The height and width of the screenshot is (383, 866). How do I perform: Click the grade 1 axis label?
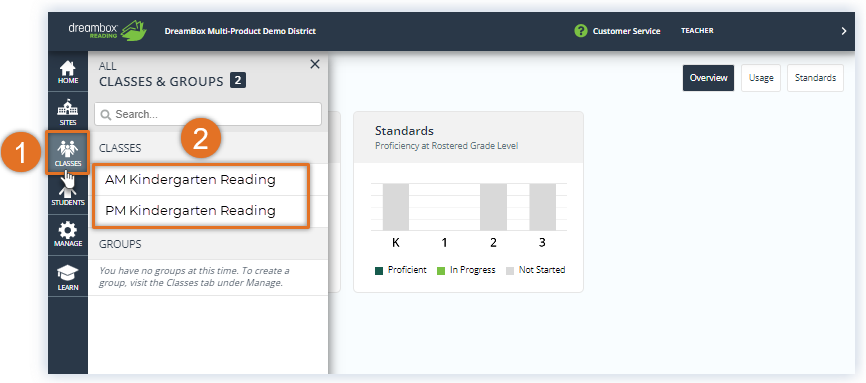445,243
